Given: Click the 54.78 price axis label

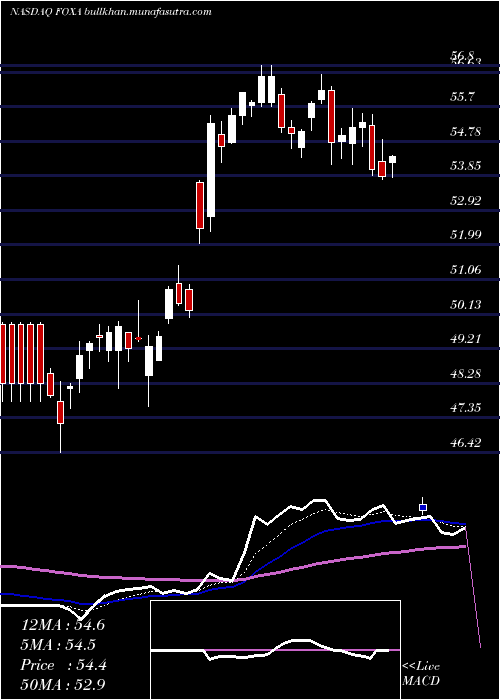Looking at the screenshot, I should 466,131.
